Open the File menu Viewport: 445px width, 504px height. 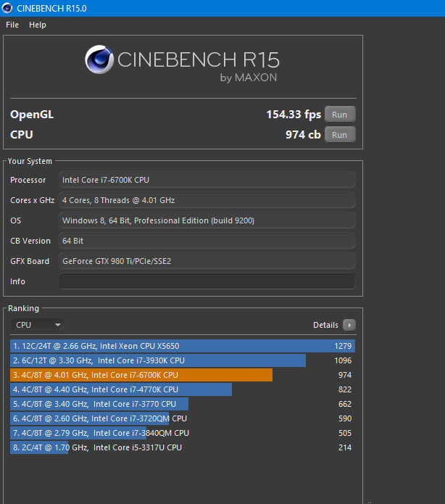[x=12, y=25]
